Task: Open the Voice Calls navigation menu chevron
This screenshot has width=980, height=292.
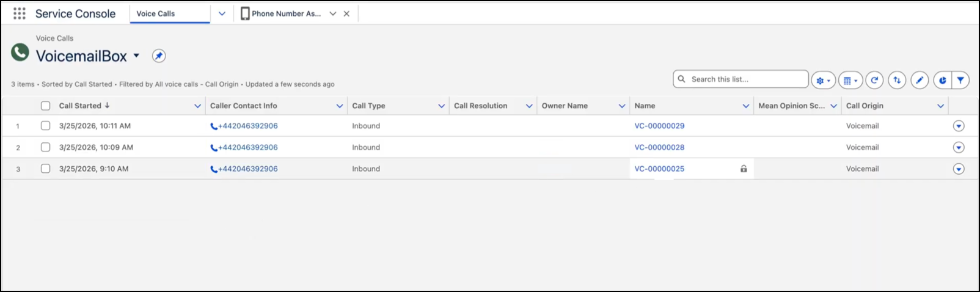Action: point(222,13)
